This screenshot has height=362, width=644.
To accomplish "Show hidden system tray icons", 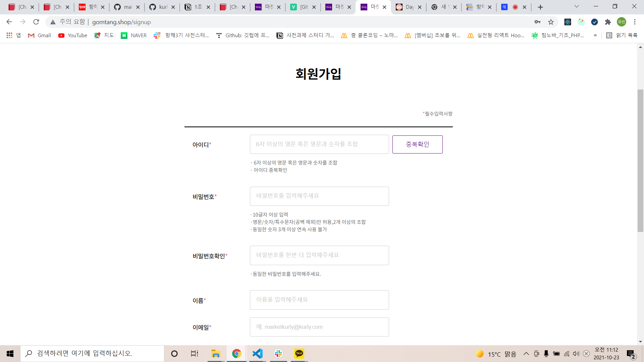I will click(x=526, y=354).
